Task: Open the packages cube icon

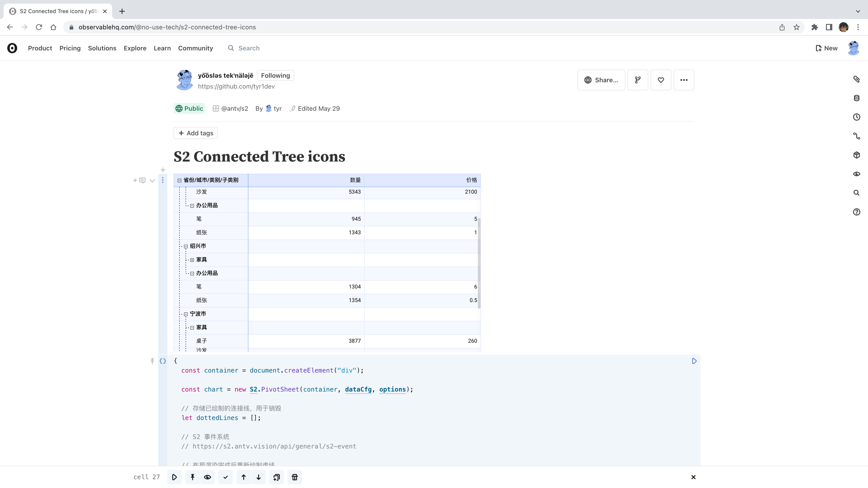Action: 856,155
